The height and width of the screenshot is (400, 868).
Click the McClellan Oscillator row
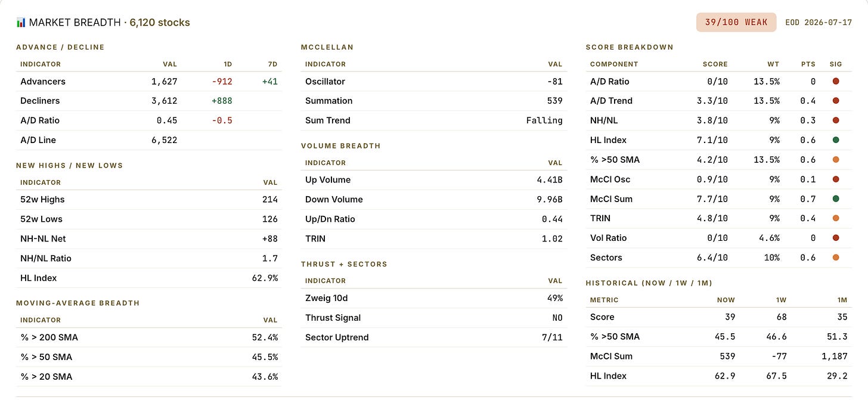click(x=434, y=81)
